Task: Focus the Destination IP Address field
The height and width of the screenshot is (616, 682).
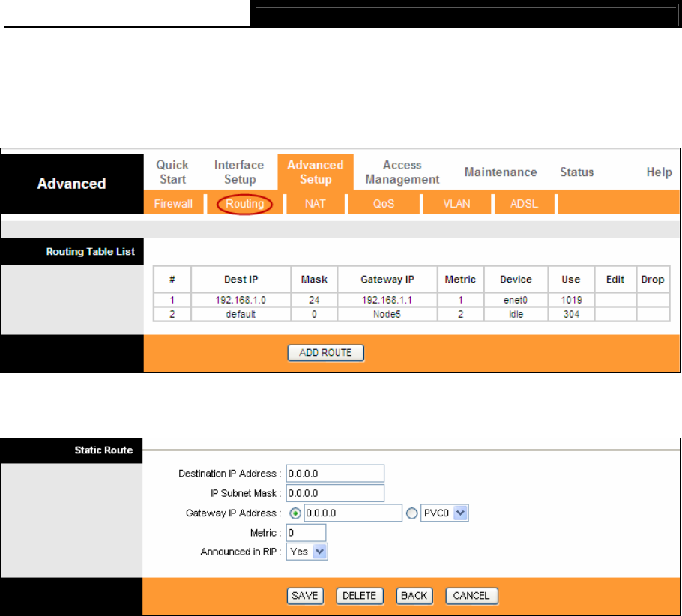Action: tap(335, 474)
